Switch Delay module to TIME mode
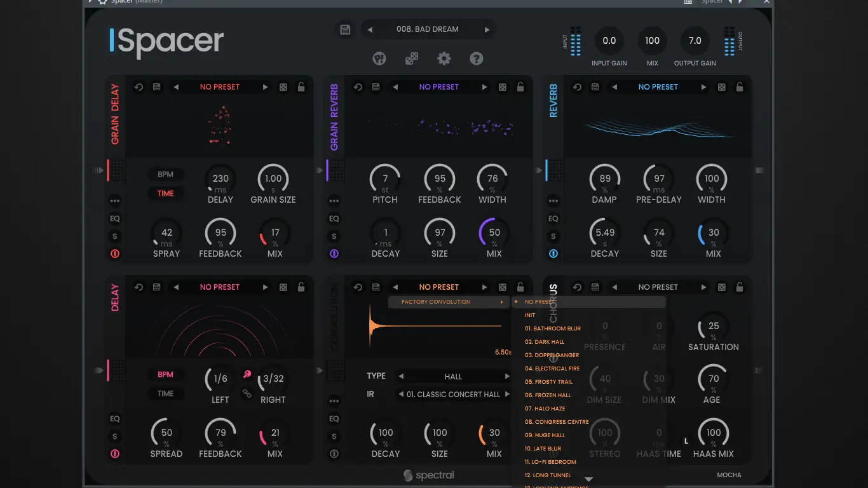The width and height of the screenshot is (868, 488). tap(166, 393)
